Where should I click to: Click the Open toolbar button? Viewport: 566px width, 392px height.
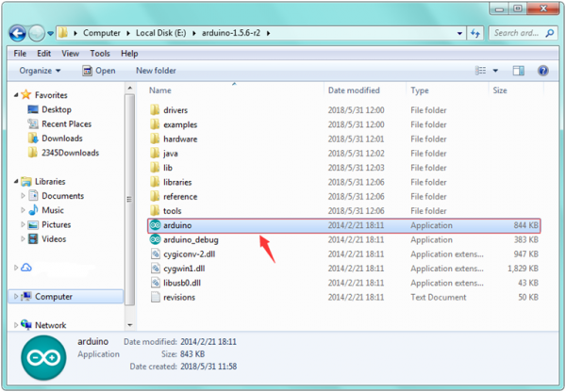coord(99,71)
